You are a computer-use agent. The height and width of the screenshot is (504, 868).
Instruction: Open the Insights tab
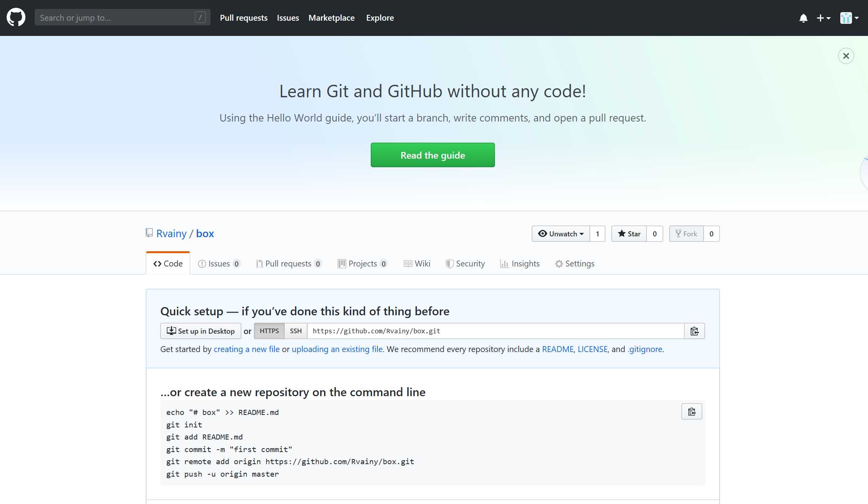(520, 264)
